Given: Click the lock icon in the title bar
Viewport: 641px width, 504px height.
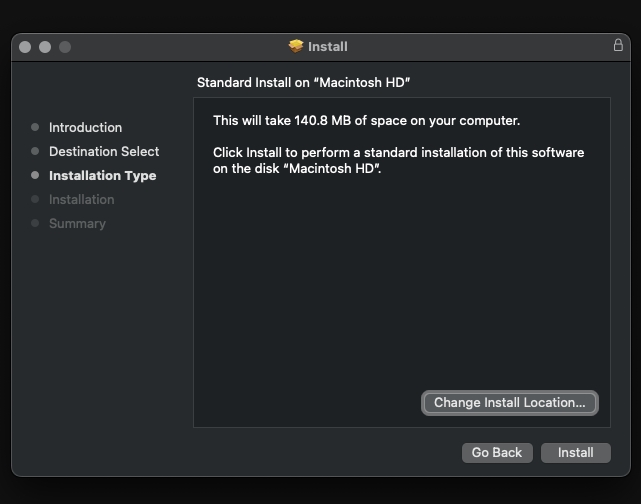Looking at the screenshot, I should point(618,46).
